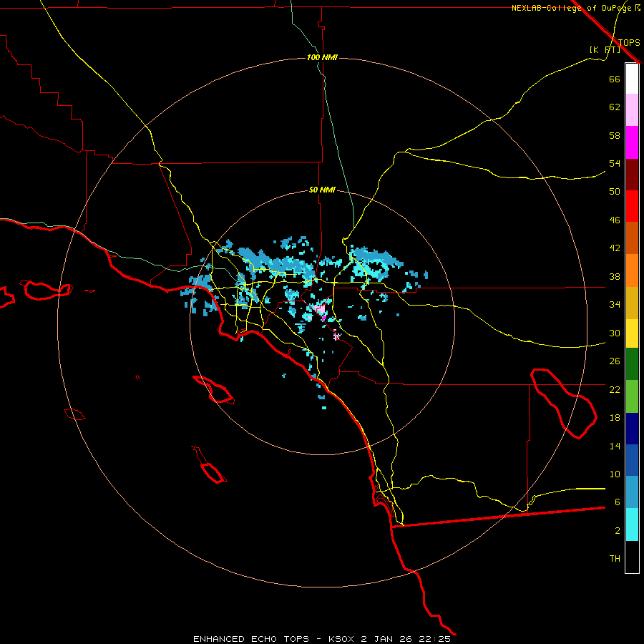The width and height of the screenshot is (644, 644).
Task: Select the light green legend color band
Action: (632, 396)
